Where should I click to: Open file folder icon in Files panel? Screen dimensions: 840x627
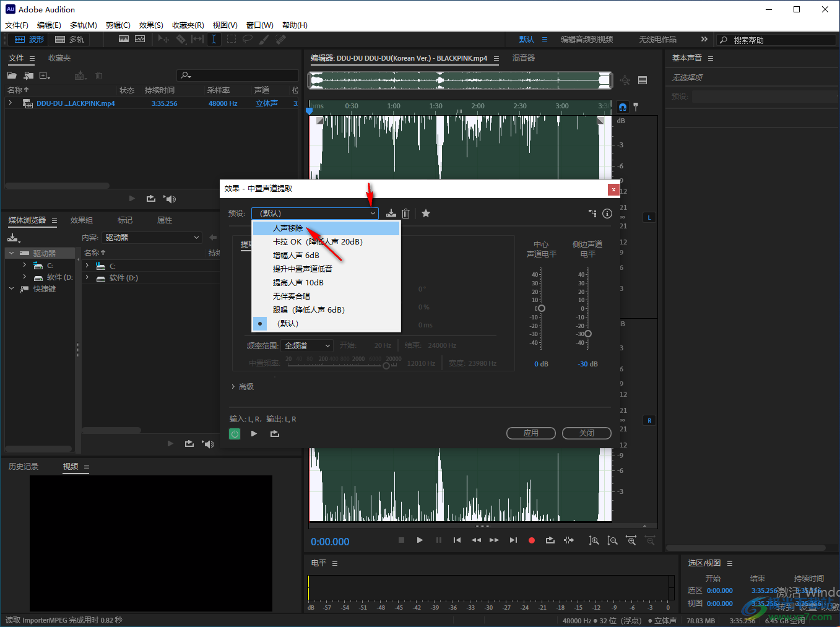tap(12, 76)
